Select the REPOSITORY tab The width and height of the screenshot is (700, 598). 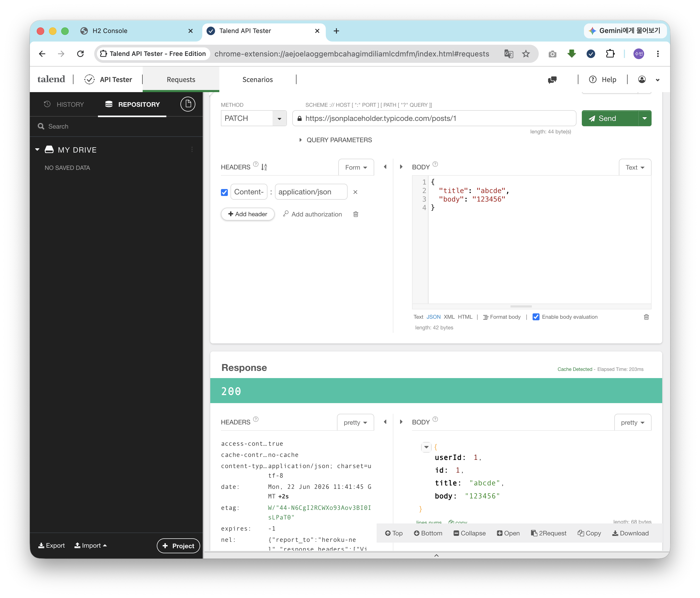[x=132, y=104]
